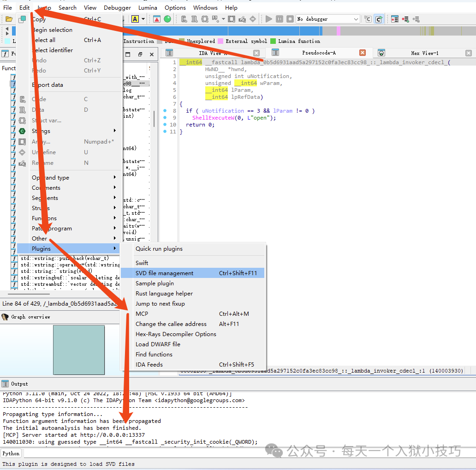Close the Pseudocode-A tab

[x=363, y=53]
